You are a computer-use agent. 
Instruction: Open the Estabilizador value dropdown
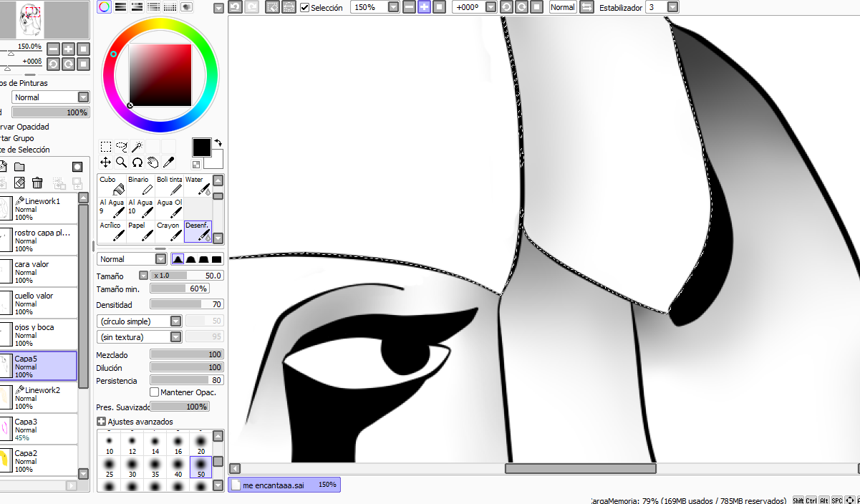click(672, 7)
